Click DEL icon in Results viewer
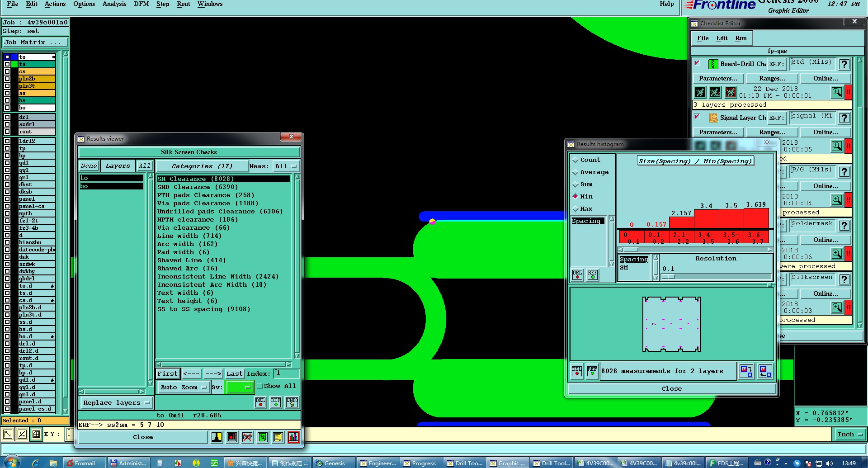The image size is (868, 468). click(x=260, y=402)
